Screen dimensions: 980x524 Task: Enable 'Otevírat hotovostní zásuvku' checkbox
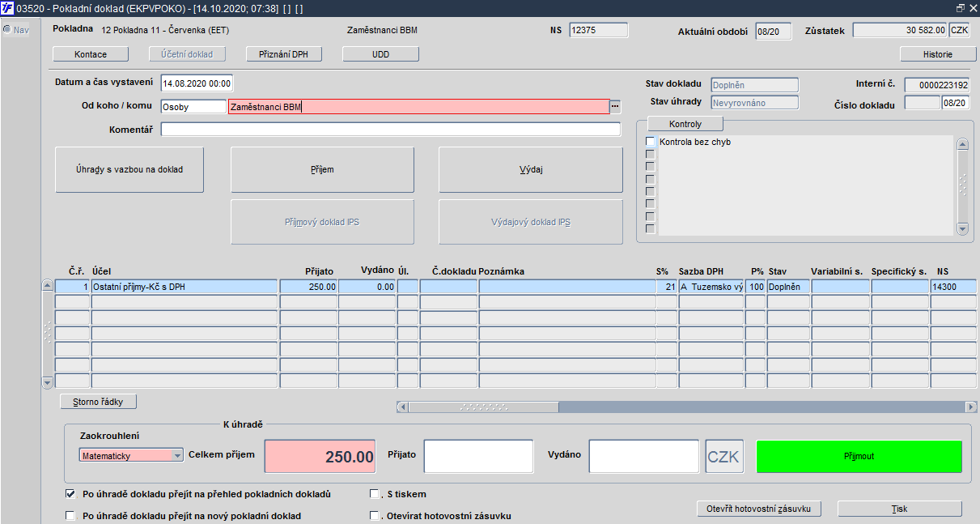(374, 516)
